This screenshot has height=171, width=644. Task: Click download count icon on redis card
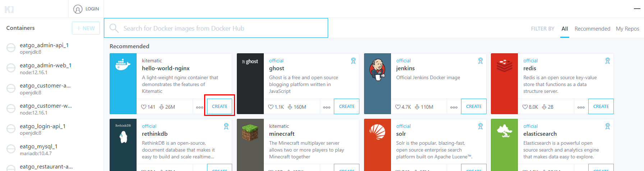pyautogui.click(x=544, y=107)
